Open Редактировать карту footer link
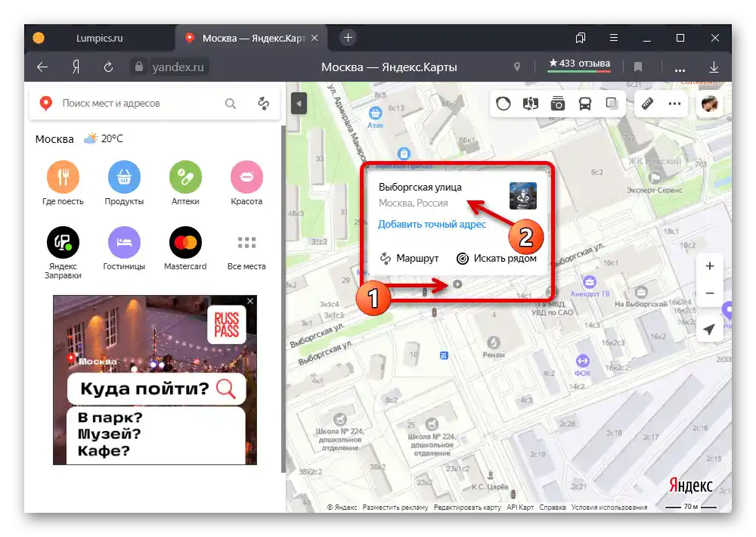756x537 pixels. coord(467,507)
